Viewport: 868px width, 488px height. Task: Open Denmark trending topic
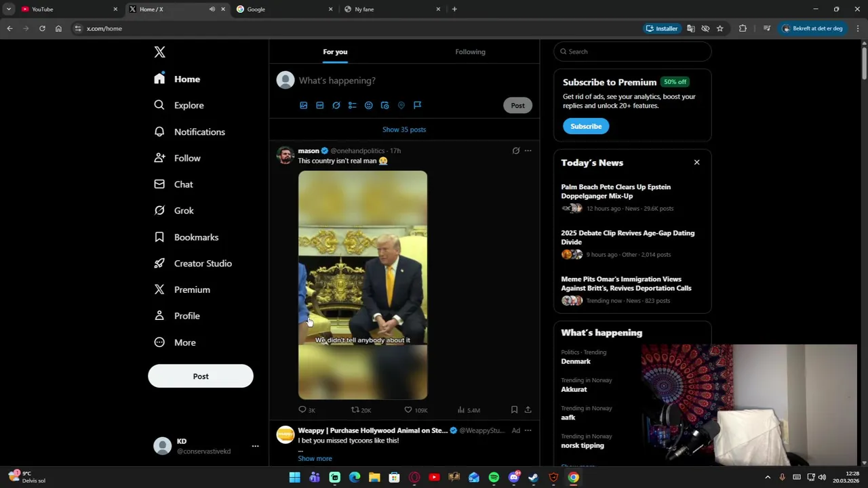click(x=576, y=362)
